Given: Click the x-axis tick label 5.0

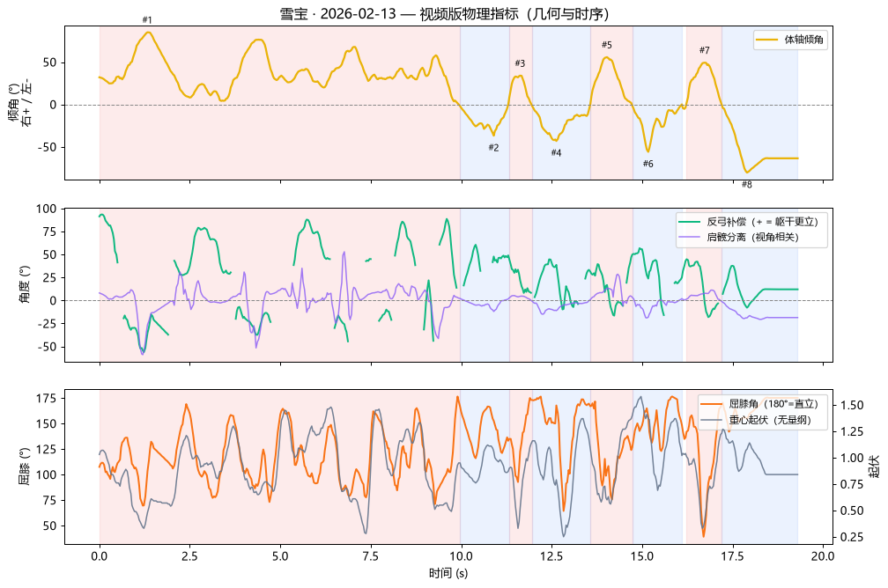Looking at the screenshot, I should click(x=280, y=556).
